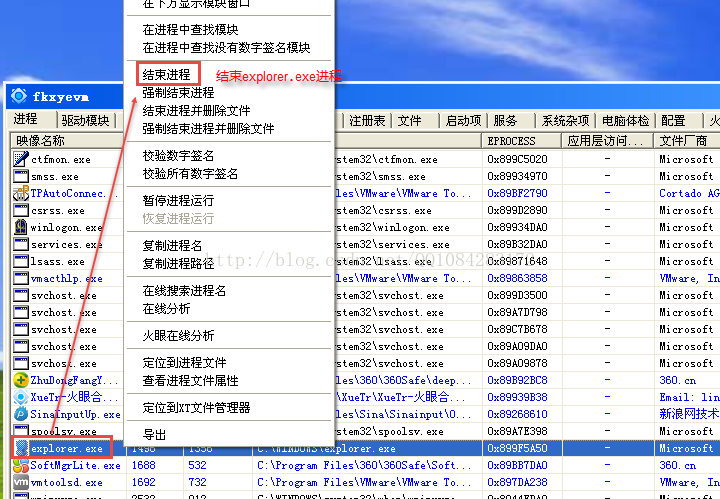720x499 pixels.
Task: Click EPROCESS value 0x89268610
Action: point(518,414)
